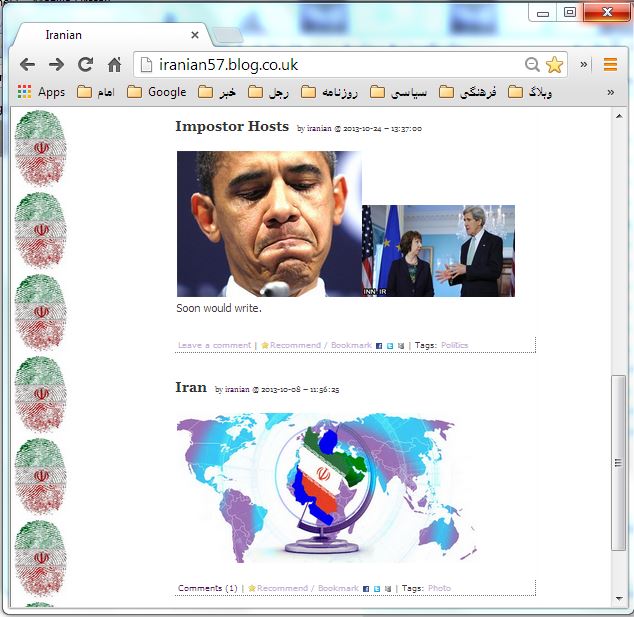Open the رجل bookmarks folder
634x617 pixels.
pyautogui.click(x=268, y=92)
